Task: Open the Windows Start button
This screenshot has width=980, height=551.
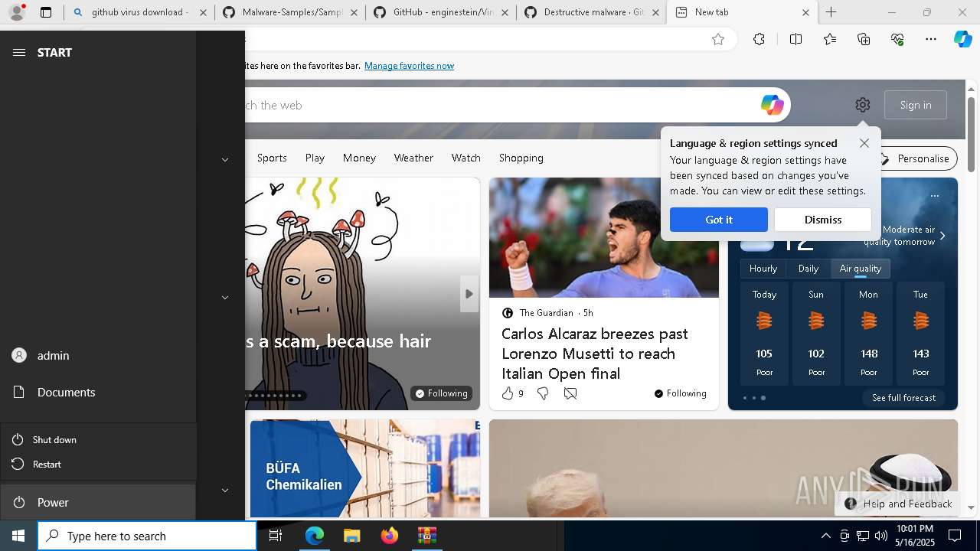Action: [x=18, y=536]
